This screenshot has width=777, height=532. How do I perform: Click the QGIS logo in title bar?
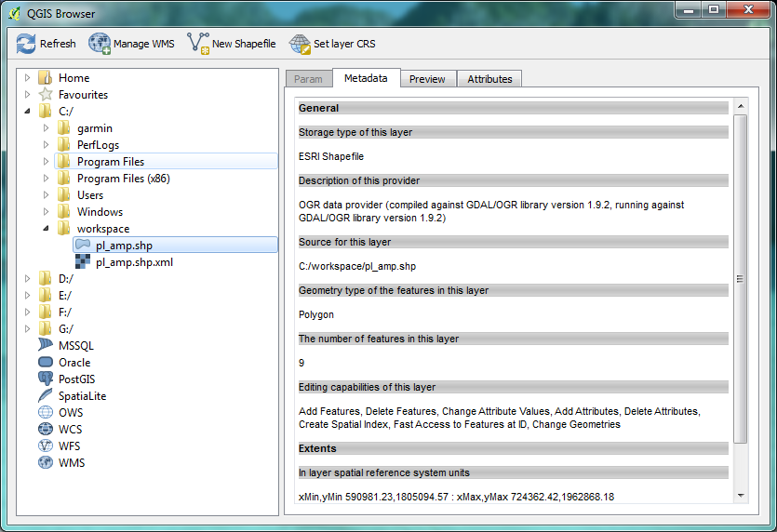point(15,13)
